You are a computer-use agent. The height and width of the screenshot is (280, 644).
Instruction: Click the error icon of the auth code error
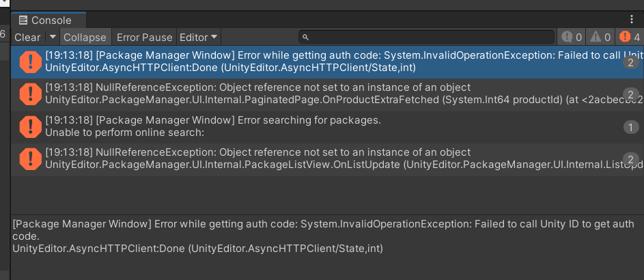[30, 62]
